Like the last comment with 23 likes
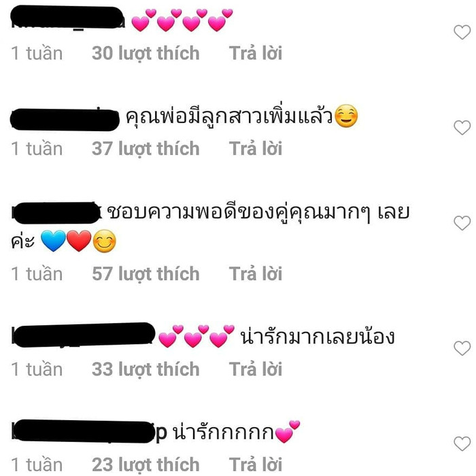The height and width of the screenshot is (476, 476). (x=462, y=443)
